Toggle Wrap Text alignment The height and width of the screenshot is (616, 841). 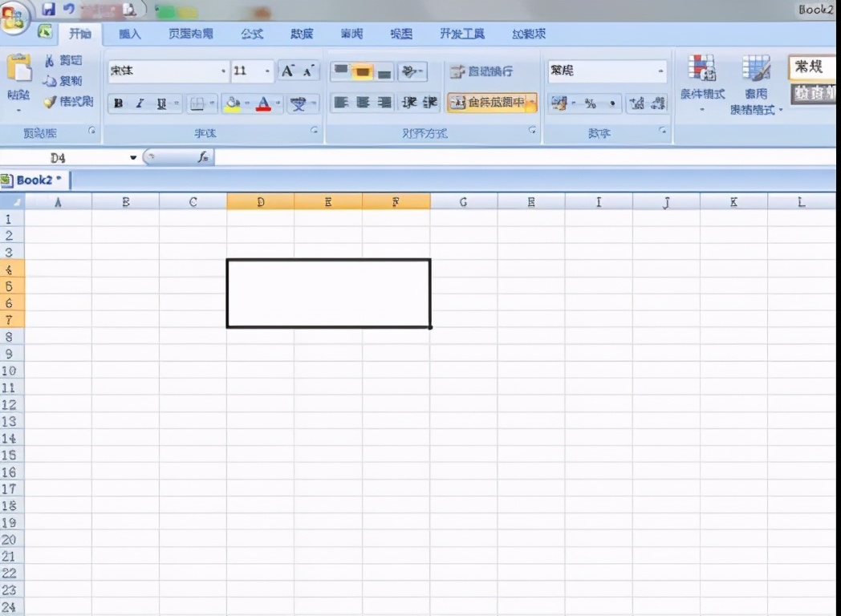tap(481, 71)
